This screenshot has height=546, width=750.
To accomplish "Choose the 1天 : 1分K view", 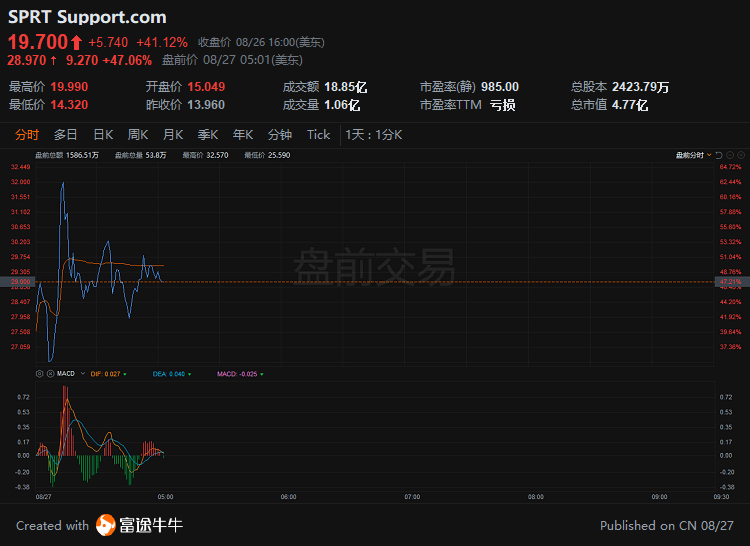I will [x=374, y=135].
